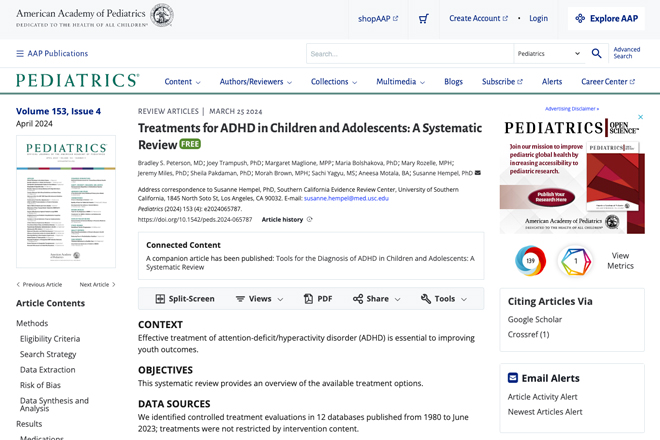Click the American Academy of Pediatrics logo
This screenshot has height=440, width=660.
click(95, 16)
